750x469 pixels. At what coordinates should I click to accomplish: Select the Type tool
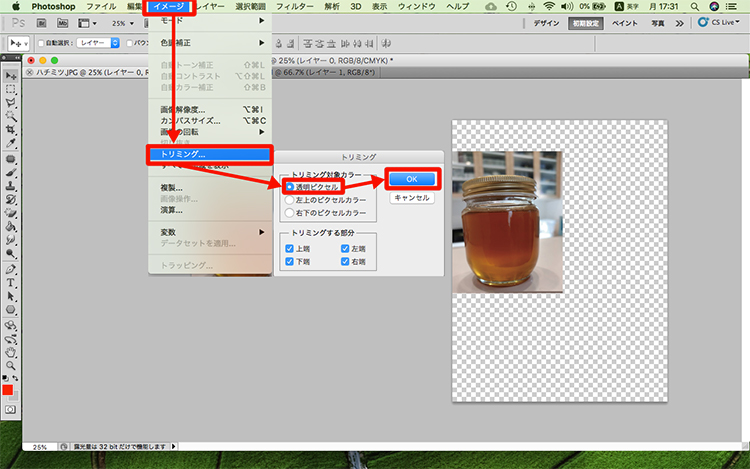tap(11, 283)
